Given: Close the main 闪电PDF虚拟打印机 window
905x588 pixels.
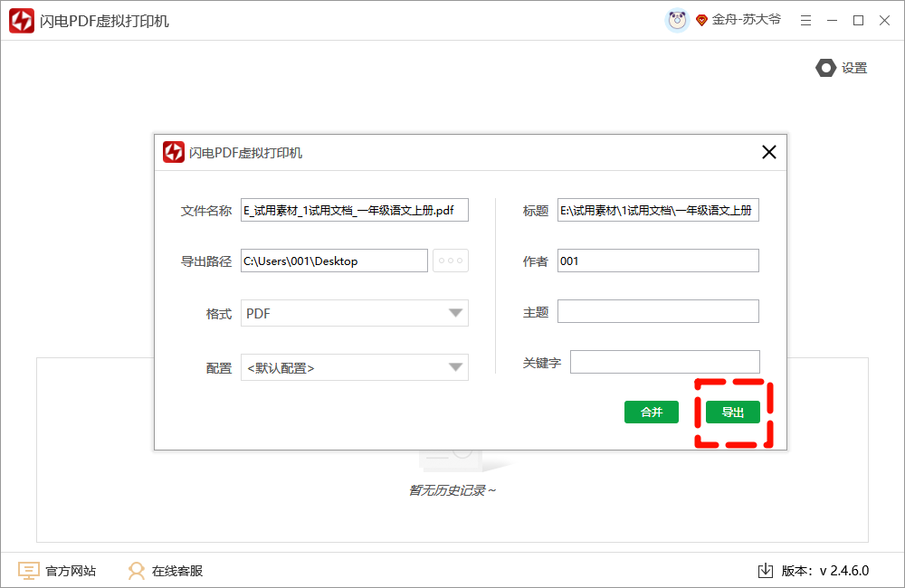Looking at the screenshot, I should coord(884,21).
